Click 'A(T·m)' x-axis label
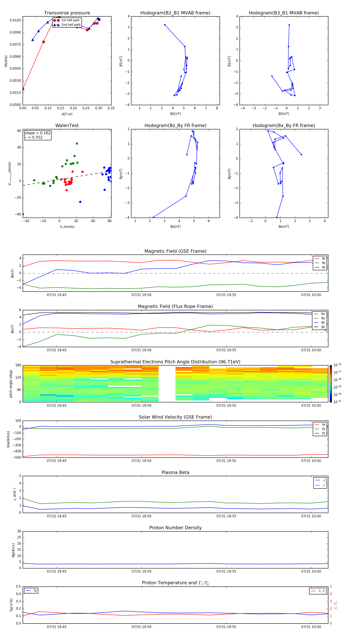Screen dimensions: 351x644 pos(67,114)
